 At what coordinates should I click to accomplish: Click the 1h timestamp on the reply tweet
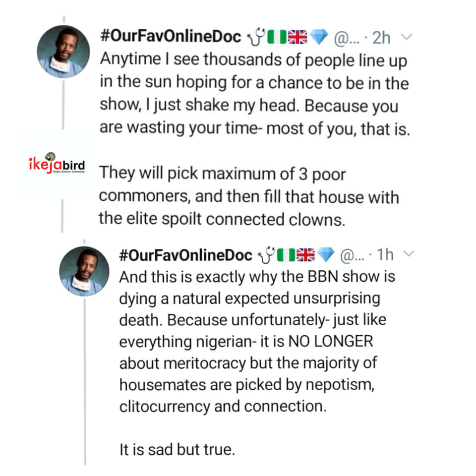point(386,255)
